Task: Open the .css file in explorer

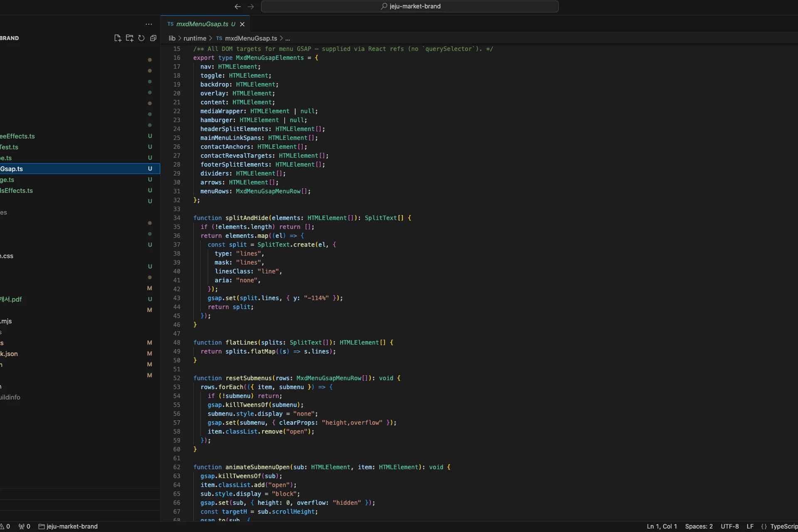Action: pyautogui.click(x=80, y=256)
